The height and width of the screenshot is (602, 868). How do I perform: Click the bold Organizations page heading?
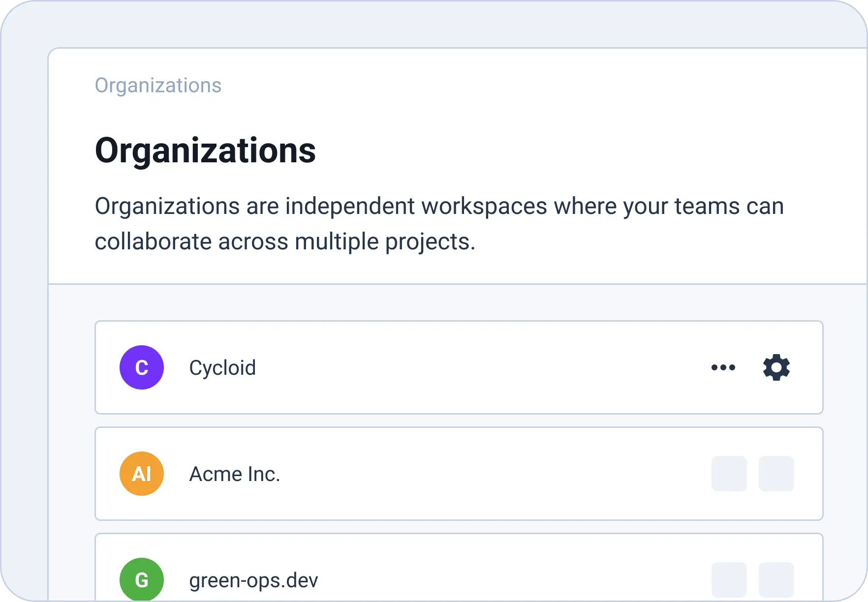click(x=205, y=150)
